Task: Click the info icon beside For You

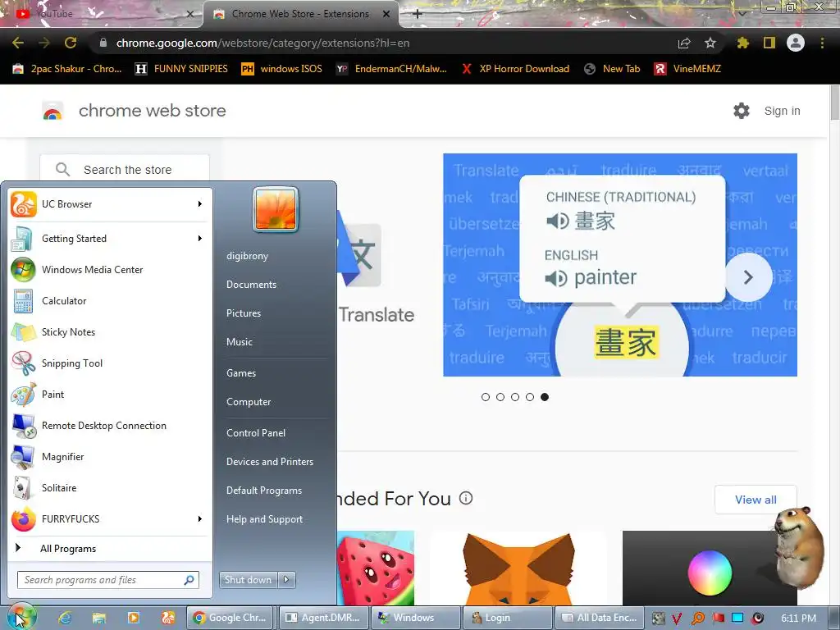Action: [466, 498]
